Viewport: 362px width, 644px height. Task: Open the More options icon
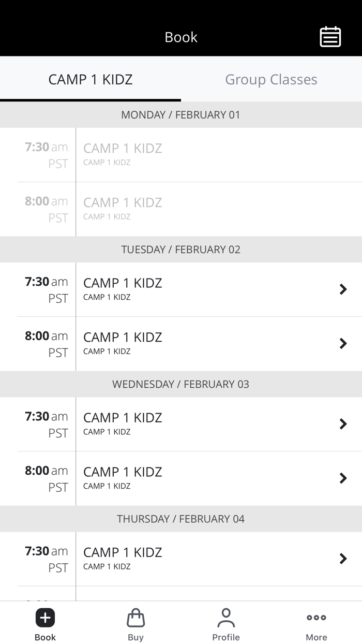(316, 617)
